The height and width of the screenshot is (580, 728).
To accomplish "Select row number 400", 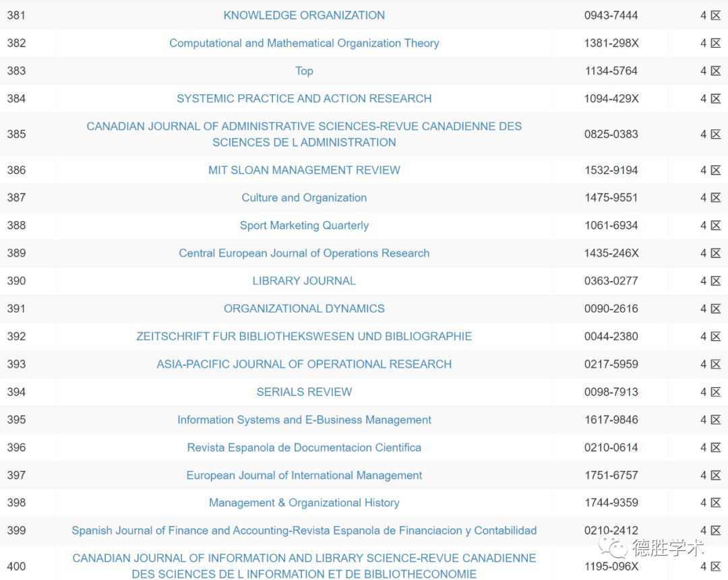I will pyautogui.click(x=16, y=566).
